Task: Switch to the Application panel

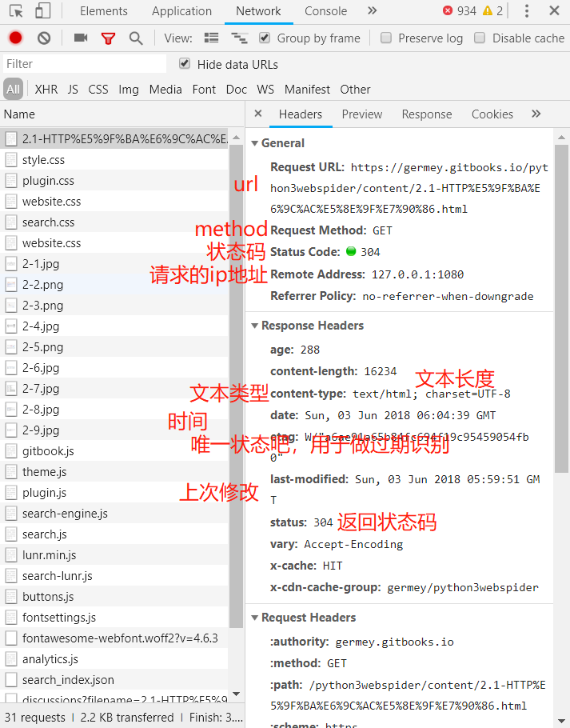Action: (x=181, y=11)
